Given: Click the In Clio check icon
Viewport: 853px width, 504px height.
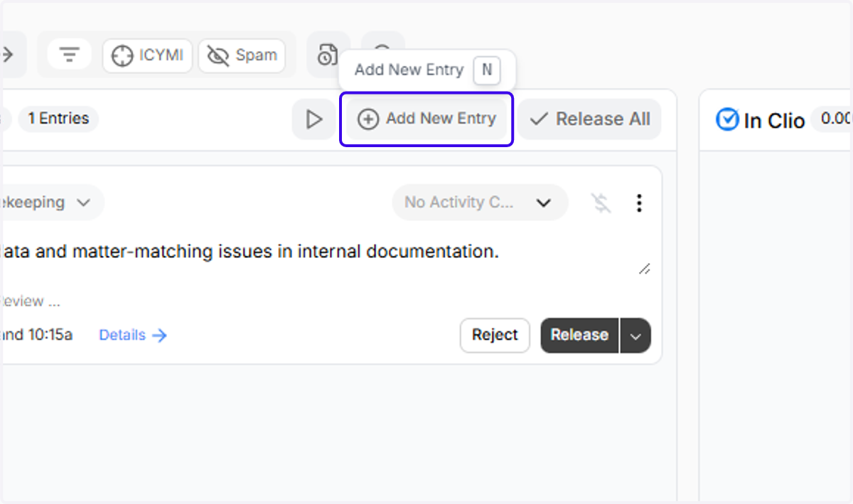Looking at the screenshot, I should [x=727, y=119].
